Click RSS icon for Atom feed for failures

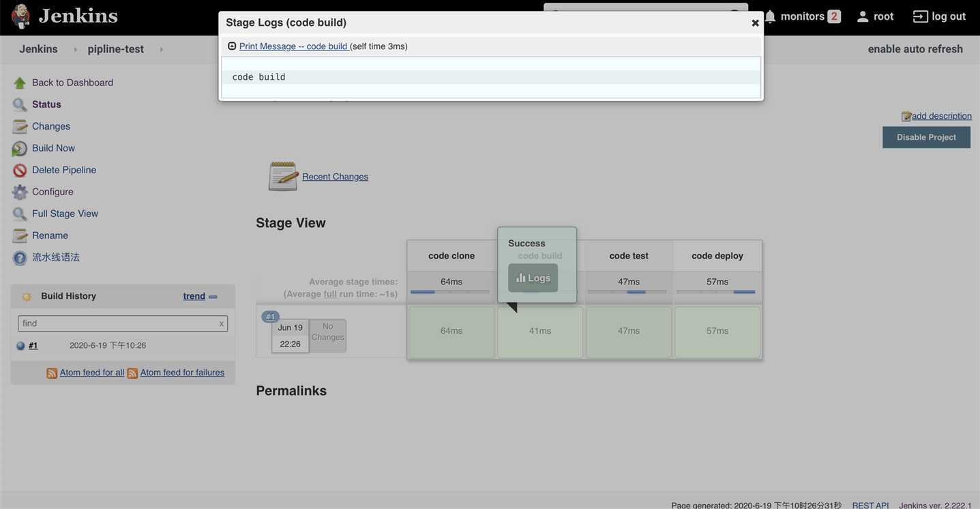132,373
